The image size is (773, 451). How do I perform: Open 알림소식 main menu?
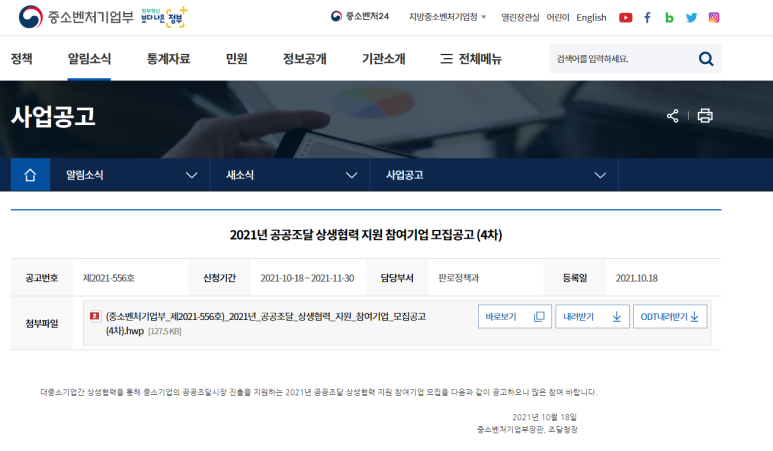pos(89,59)
